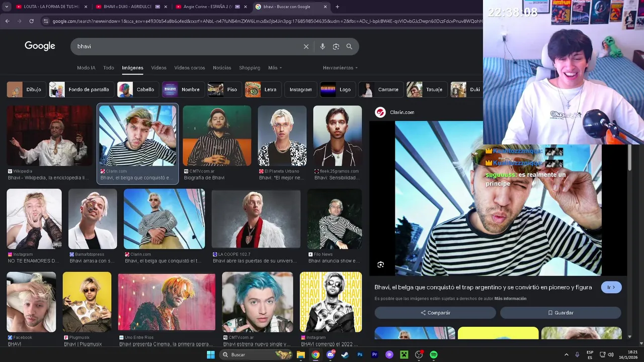
Task: Select the Videos results tab
Action: tap(158, 67)
